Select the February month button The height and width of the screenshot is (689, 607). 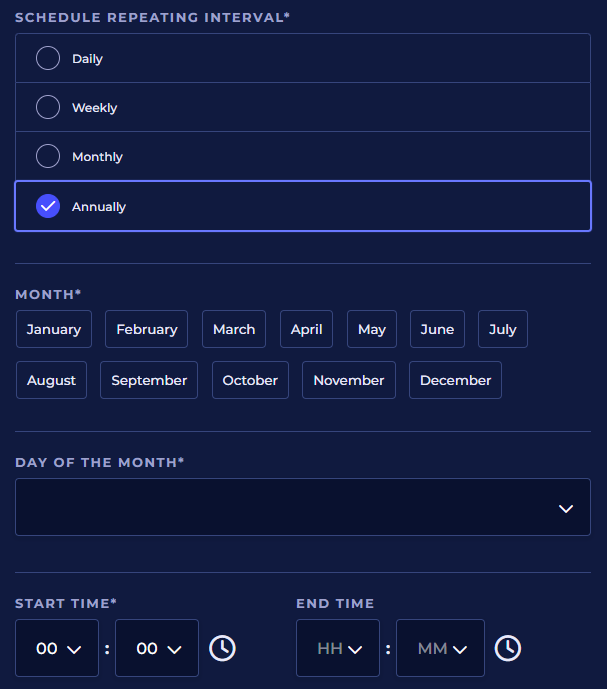point(146,329)
